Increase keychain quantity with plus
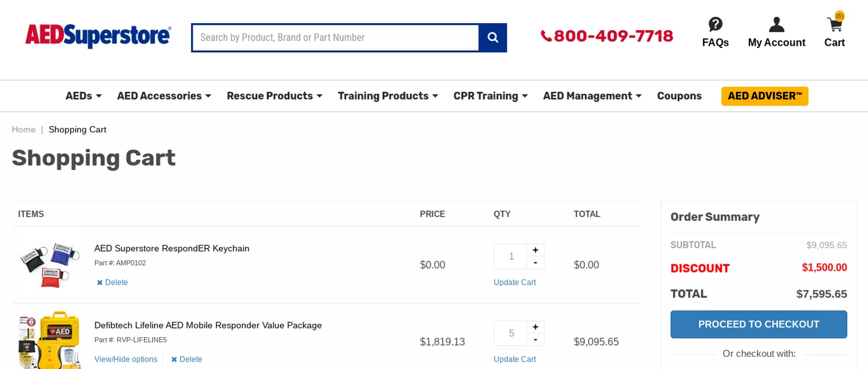The height and width of the screenshot is (369, 868). coord(535,250)
